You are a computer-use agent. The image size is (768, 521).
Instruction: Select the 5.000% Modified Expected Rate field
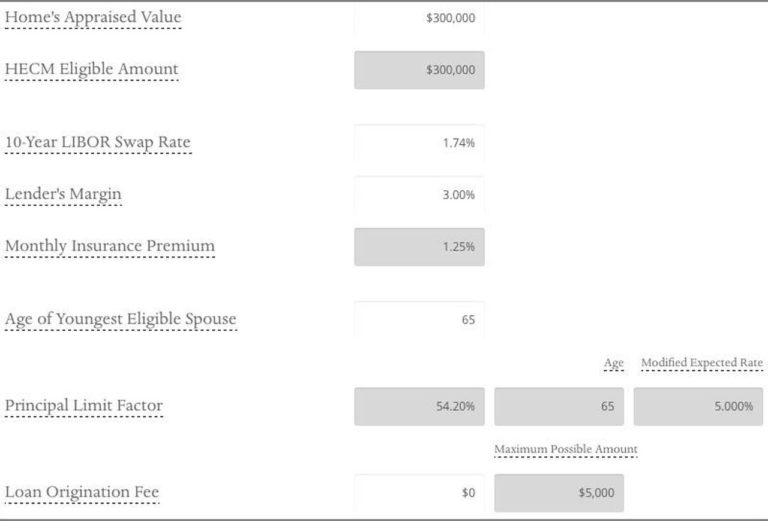[698, 407]
